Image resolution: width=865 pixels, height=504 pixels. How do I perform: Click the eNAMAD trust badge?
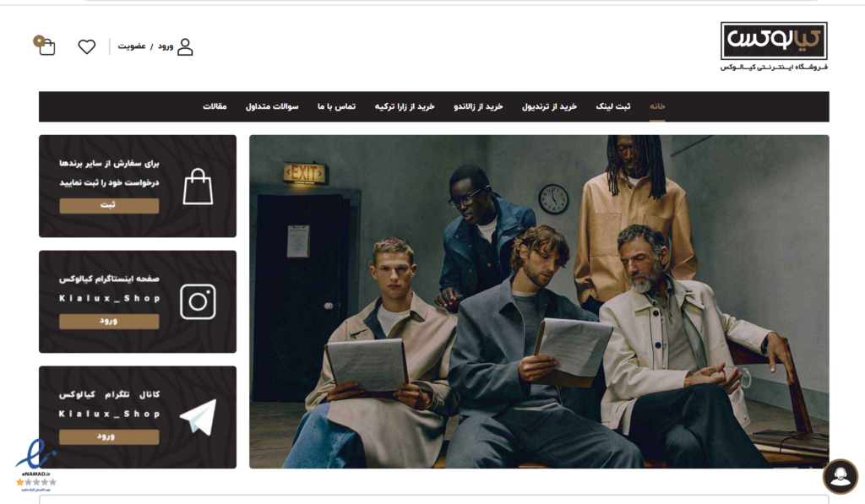(x=35, y=465)
